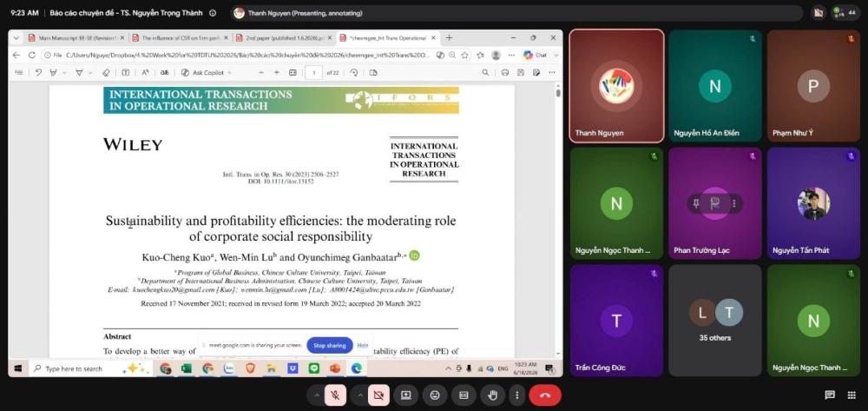
Task: Open Find in PDF search icon
Action: click(485, 73)
